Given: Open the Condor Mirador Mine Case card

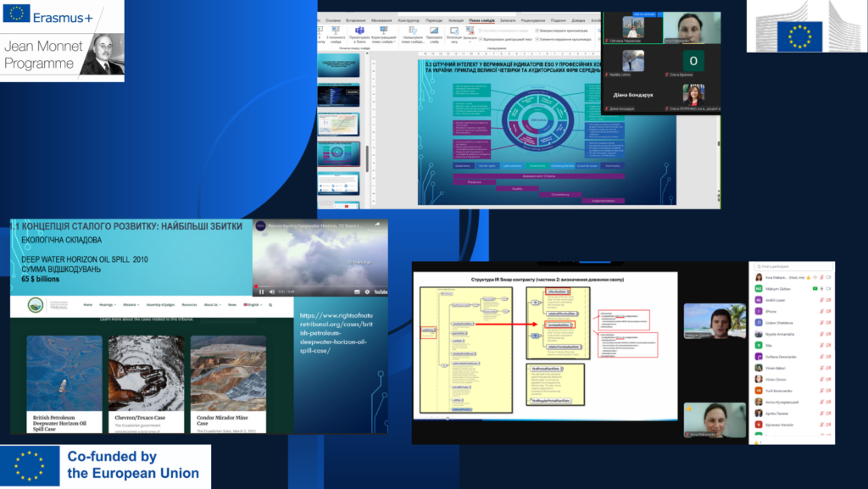Looking at the screenshot, I should pos(228,384).
